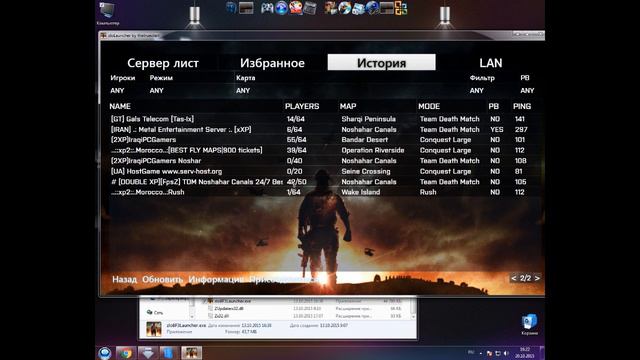Switch to the Избранное tab
This screenshot has width=640, height=360.
click(x=272, y=63)
